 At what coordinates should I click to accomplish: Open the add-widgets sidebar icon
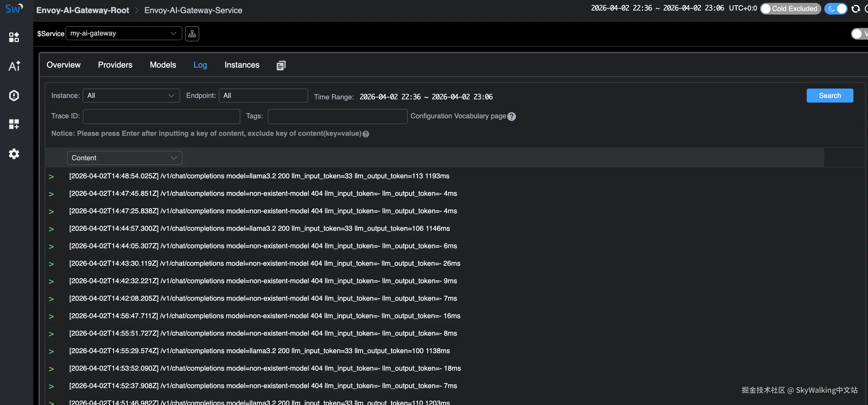point(14,124)
